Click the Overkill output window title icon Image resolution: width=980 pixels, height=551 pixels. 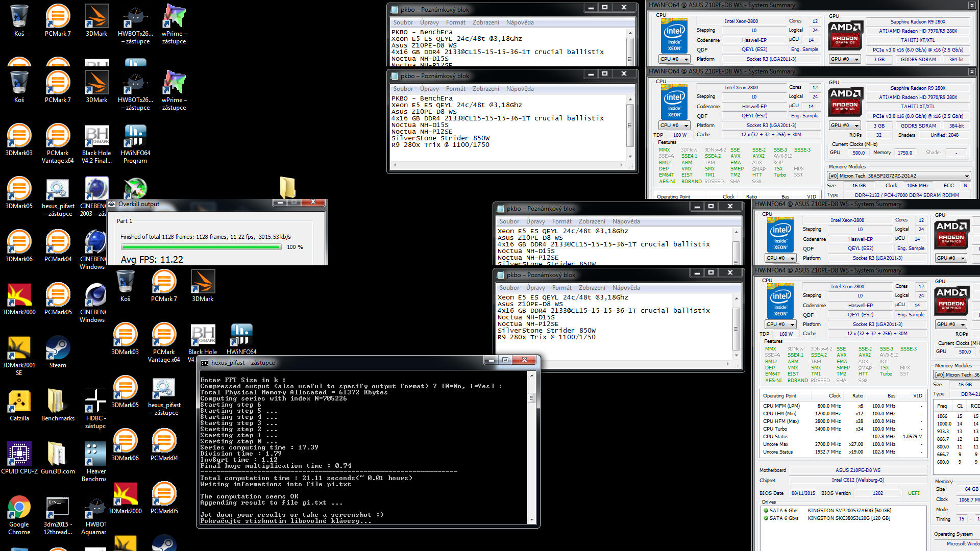point(112,204)
